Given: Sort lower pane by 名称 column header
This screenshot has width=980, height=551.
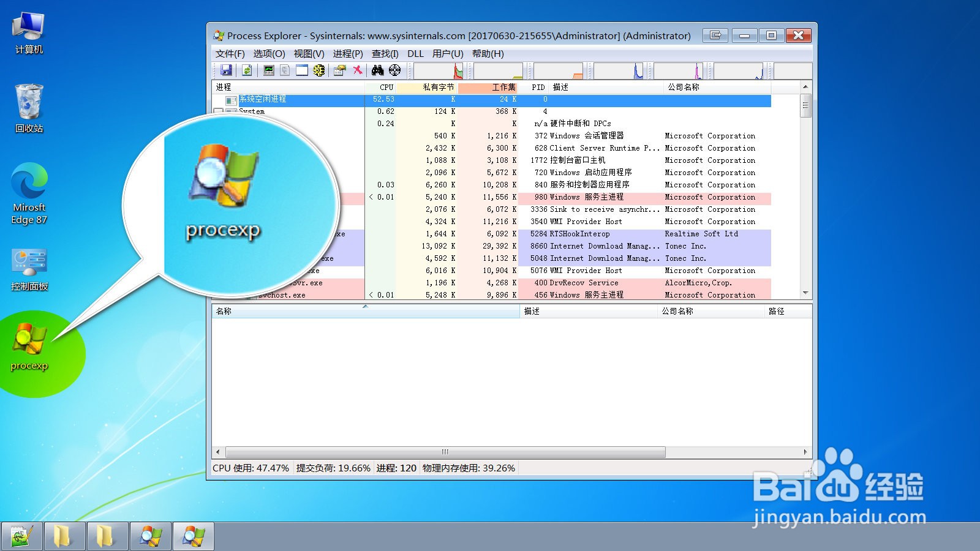Looking at the screenshot, I should [x=366, y=311].
